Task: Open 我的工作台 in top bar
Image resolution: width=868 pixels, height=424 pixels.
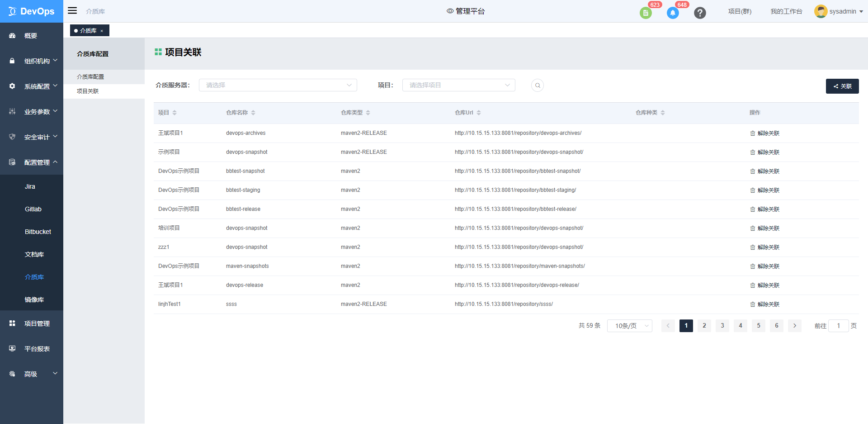Action: pos(786,11)
